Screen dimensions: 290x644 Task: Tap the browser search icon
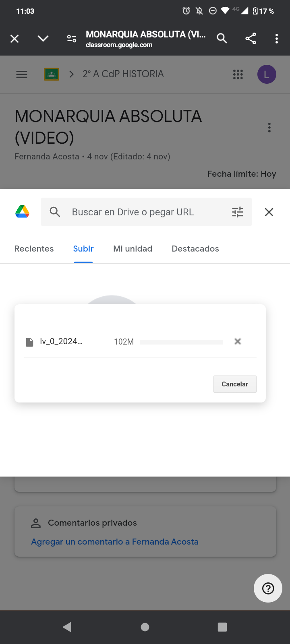tap(222, 39)
